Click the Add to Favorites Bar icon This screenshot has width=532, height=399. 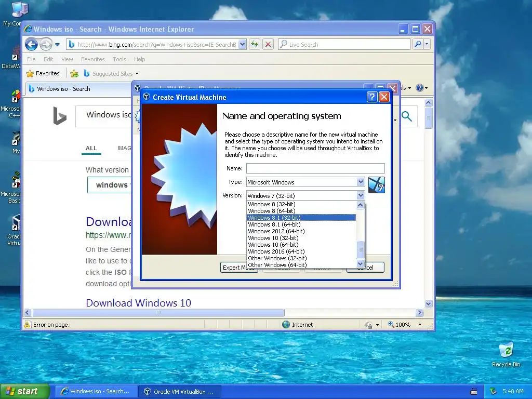click(x=74, y=73)
